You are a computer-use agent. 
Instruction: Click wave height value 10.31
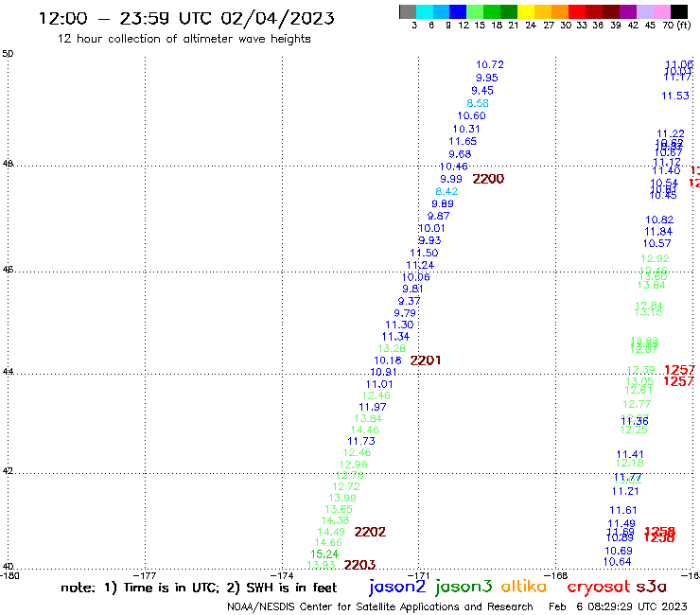tap(466, 129)
